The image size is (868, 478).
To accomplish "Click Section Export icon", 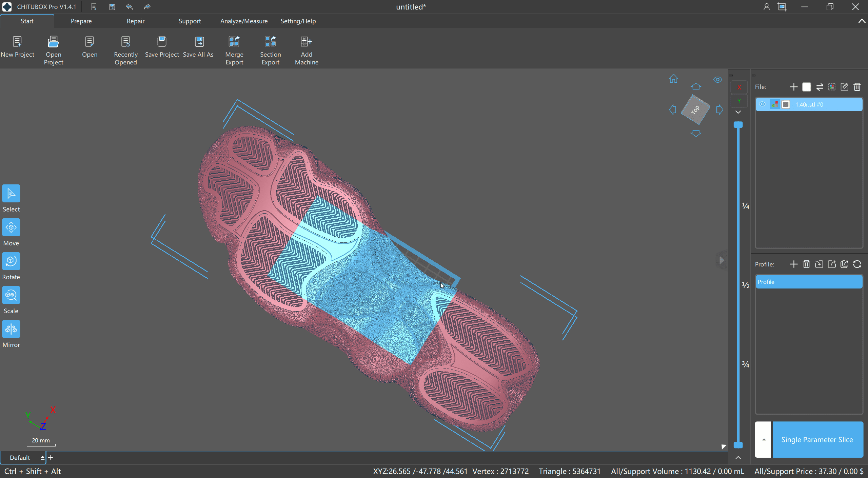I will [270, 42].
